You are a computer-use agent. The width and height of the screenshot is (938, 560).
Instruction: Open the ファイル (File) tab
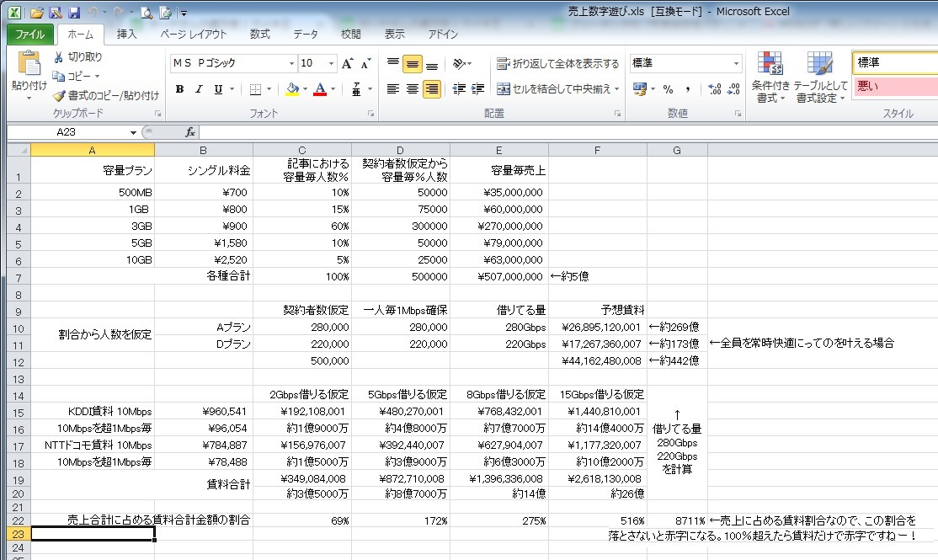tap(30, 35)
